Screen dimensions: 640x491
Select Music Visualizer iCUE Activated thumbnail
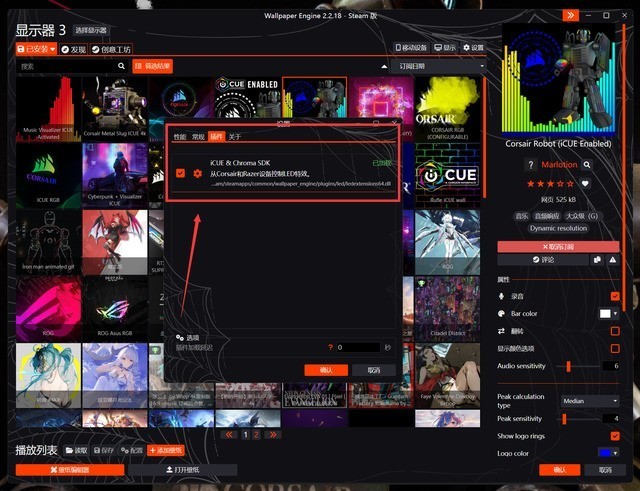pyautogui.click(x=48, y=109)
